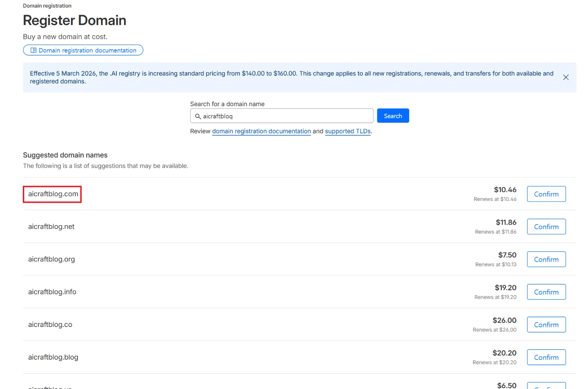Image resolution: width=588 pixels, height=389 pixels.
Task: Confirm purchase of aicraftblog.blog
Action: [546, 357]
